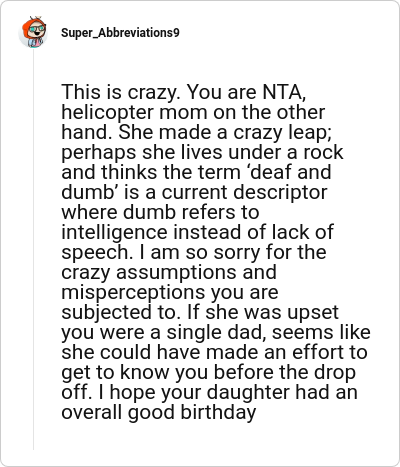The width and height of the screenshot is (400, 467).
Task: Open the Super_Abbreviations9 username link
Action: pyautogui.click(x=120, y=33)
